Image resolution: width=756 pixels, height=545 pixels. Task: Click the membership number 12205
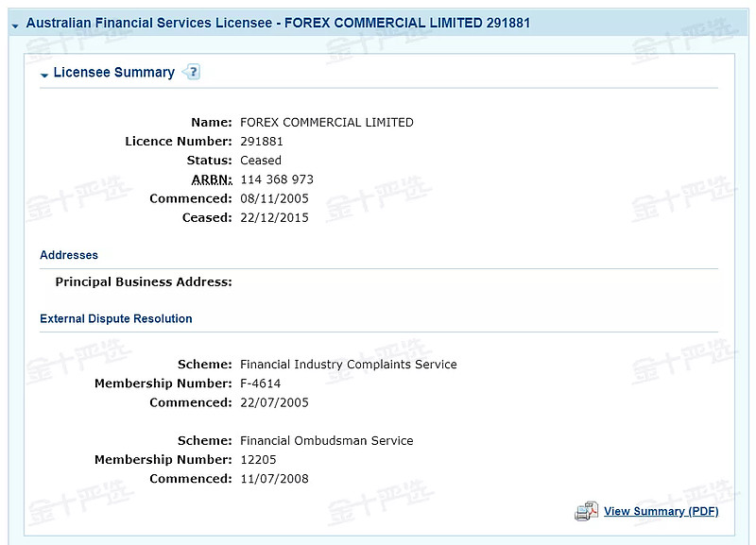click(258, 459)
